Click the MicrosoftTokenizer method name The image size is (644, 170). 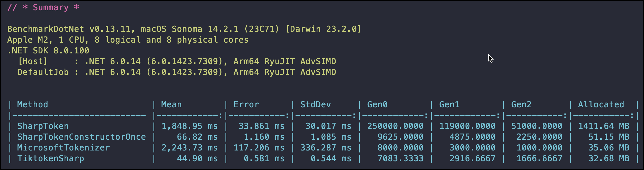[x=64, y=148]
